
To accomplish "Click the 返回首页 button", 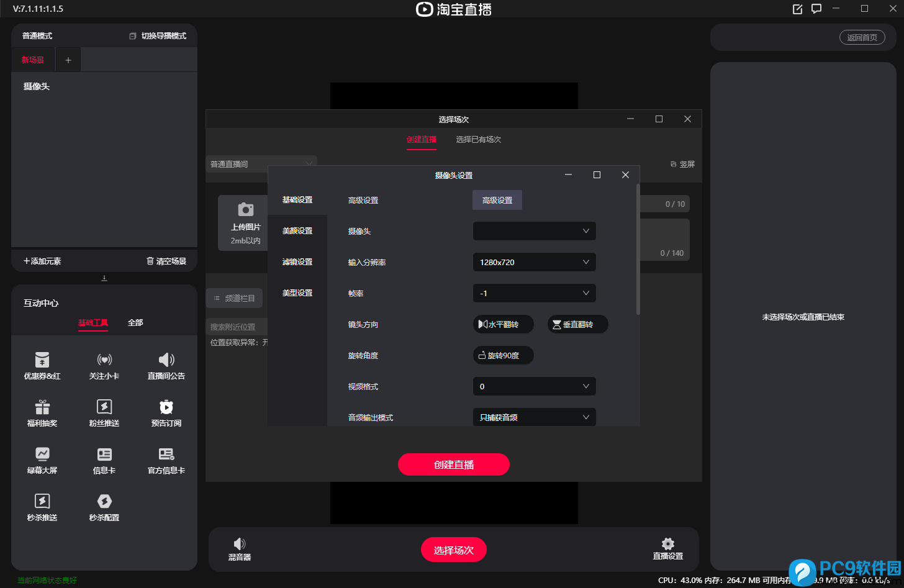I will [x=862, y=37].
